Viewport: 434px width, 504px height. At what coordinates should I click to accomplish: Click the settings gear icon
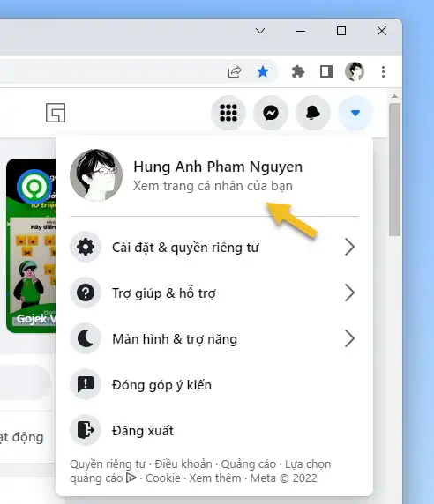click(x=86, y=247)
